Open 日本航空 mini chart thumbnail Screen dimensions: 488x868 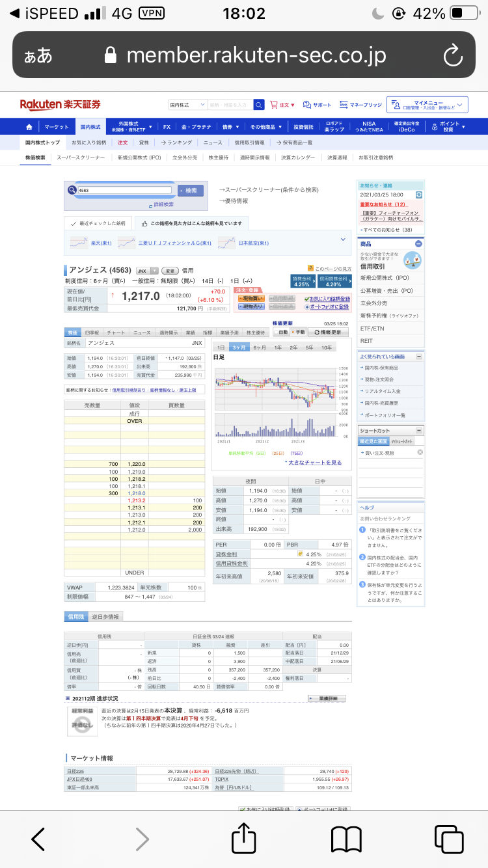[x=226, y=242]
